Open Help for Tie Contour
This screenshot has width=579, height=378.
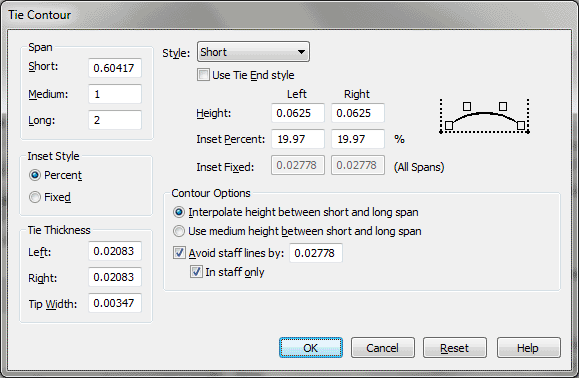[x=528, y=348]
